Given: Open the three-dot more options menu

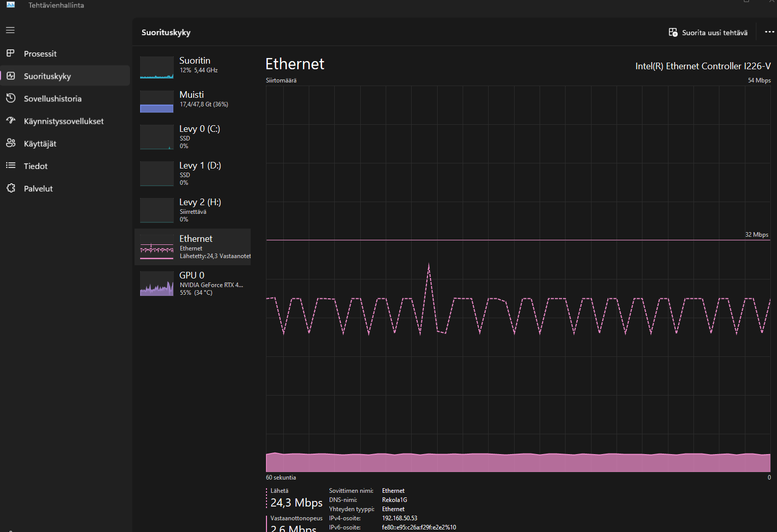Looking at the screenshot, I should [x=769, y=32].
